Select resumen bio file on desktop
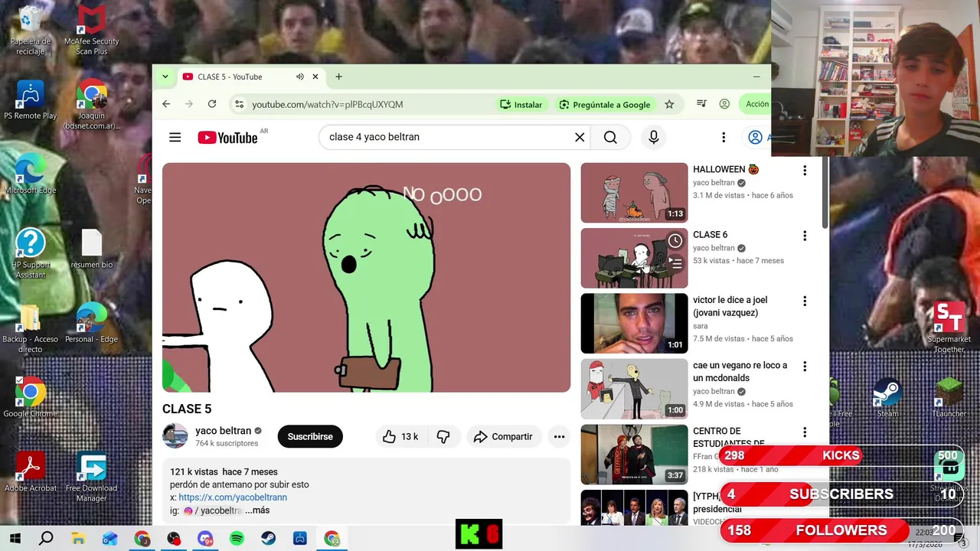Screen dimensions: 980x551 tap(92, 249)
